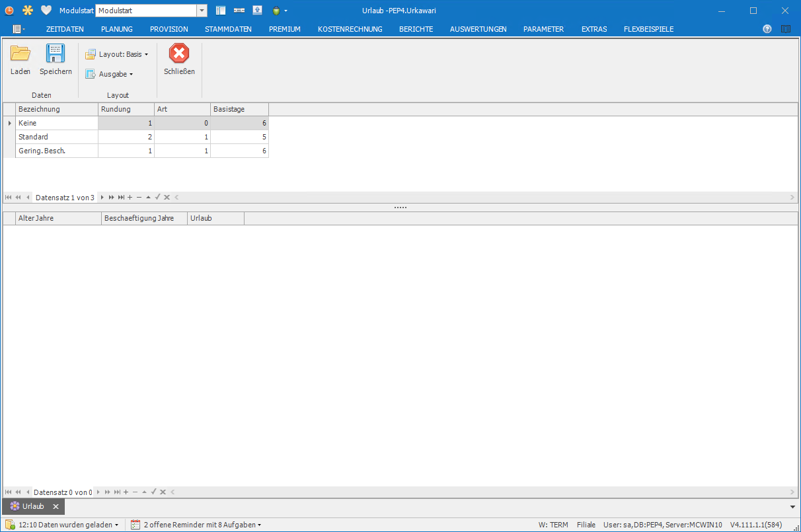This screenshot has width=801, height=532.
Task: Open the Modulstart combo box dropdown
Action: point(202,11)
